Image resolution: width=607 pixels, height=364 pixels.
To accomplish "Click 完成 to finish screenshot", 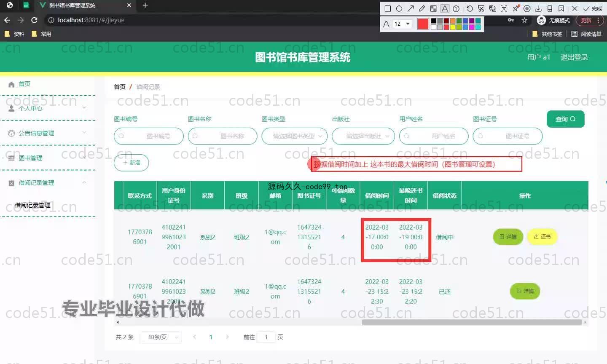I will click(593, 8).
